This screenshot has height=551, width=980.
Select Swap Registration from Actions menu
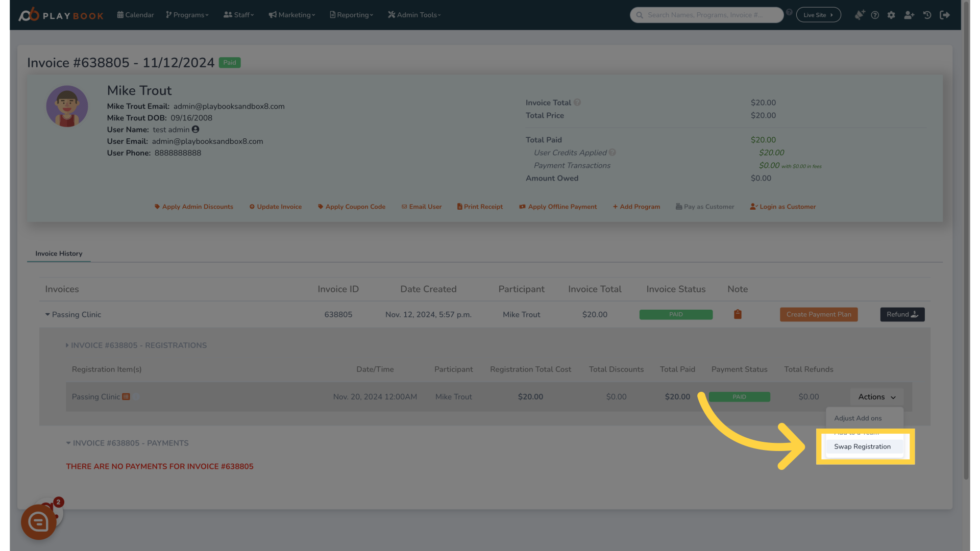(862, 446)
